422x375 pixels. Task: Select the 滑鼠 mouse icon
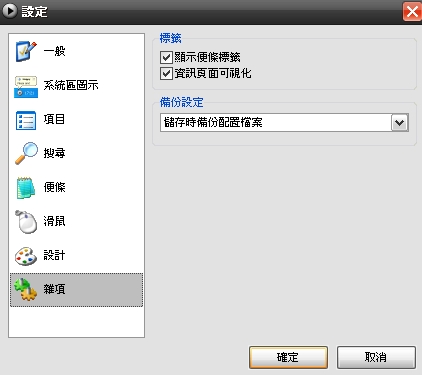[x=26, y=222]
